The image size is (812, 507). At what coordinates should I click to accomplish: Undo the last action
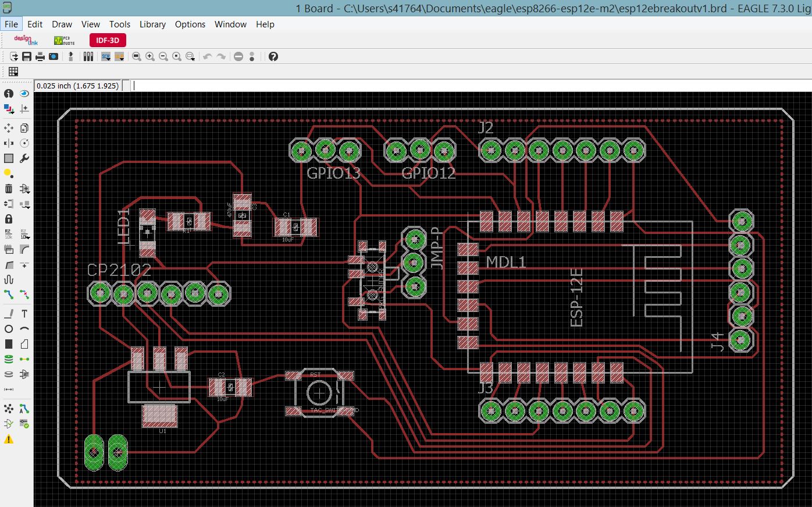[x=207, y=56]
